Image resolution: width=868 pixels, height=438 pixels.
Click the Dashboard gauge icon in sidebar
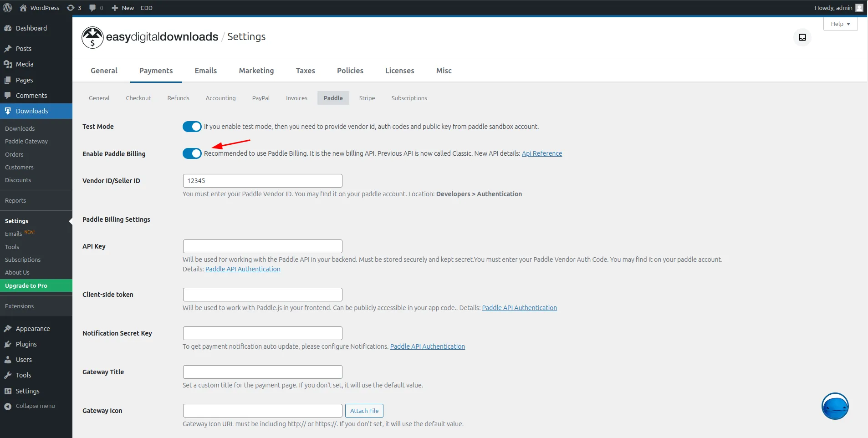point(8,28)
